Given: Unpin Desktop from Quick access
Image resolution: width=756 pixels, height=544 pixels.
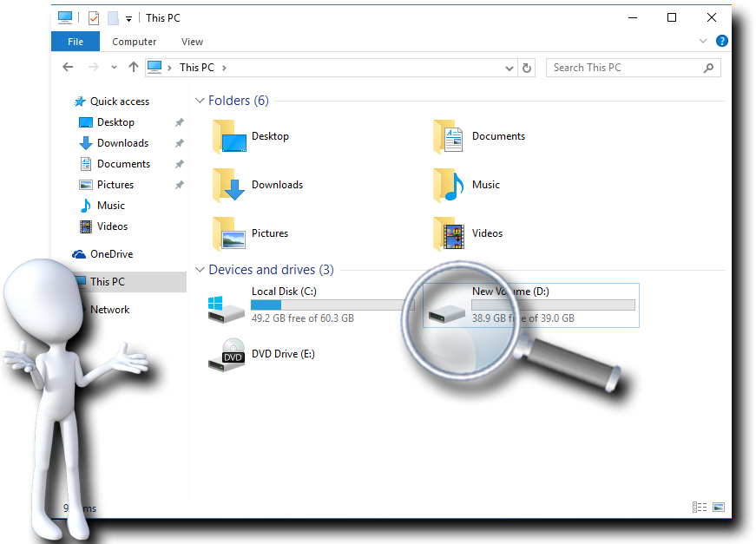Looking at the screenshot, I should 179,122.
